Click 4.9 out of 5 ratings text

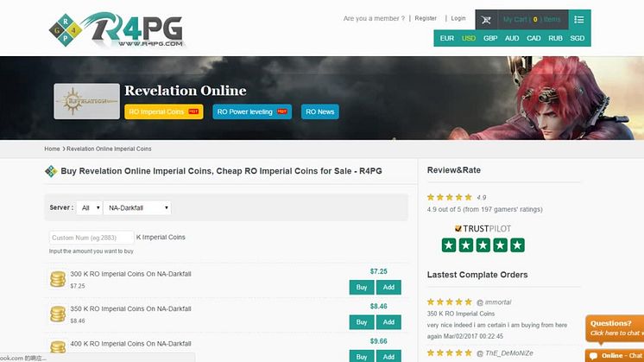pos(484,209)
